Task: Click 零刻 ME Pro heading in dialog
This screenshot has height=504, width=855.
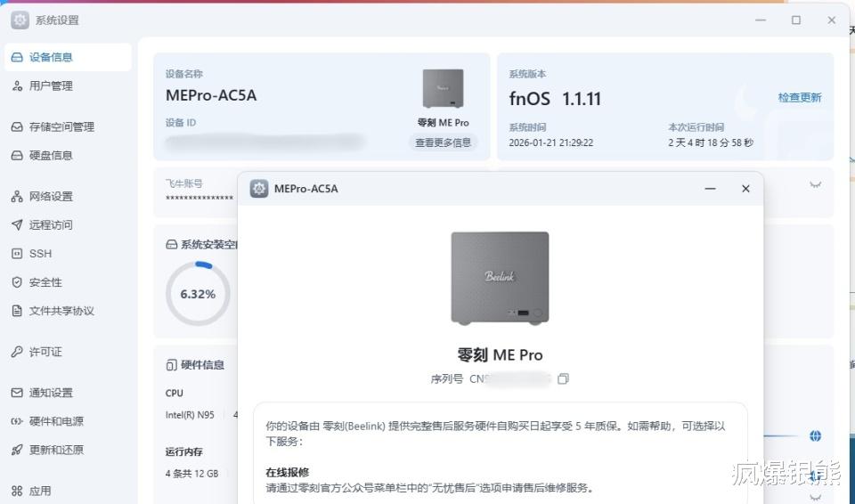Action: [x=500, y=355]
